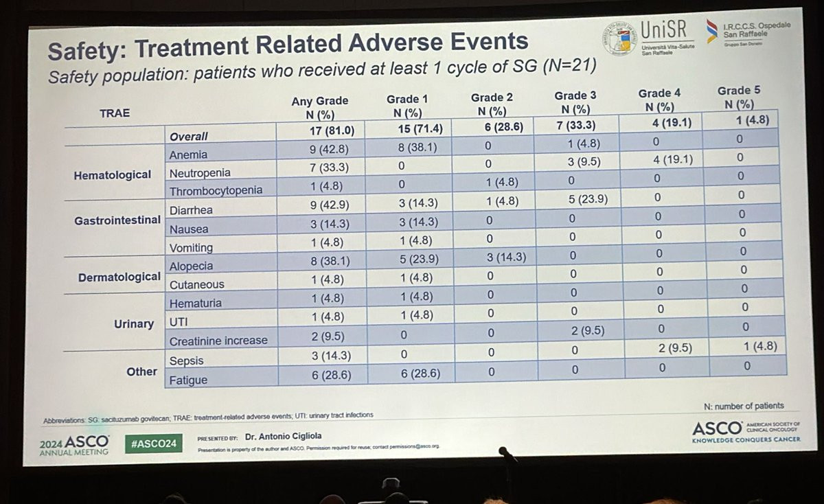Click the 'Any Grade N (%)' column header

click(x=320, y=108)
